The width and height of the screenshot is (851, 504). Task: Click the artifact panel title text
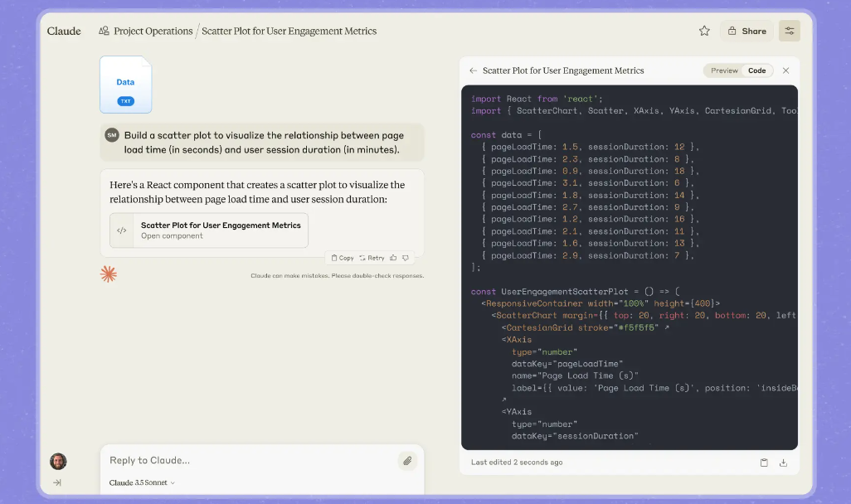(563, 70)
